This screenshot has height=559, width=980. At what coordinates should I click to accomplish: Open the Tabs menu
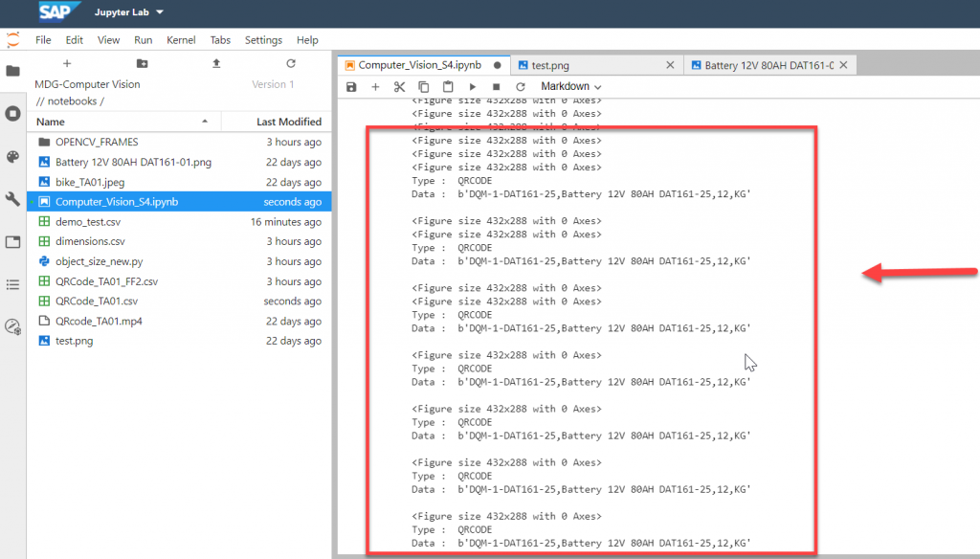[x=220, y=40]
